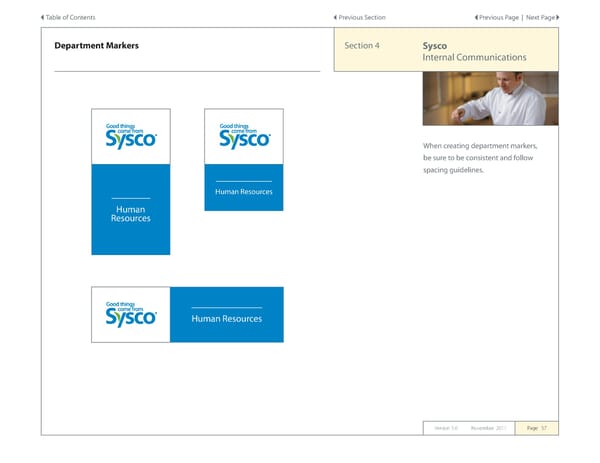Viewport: 600px width, 463px height.
Task: Select the Section 4 tab label
Action: pyautogui.click(x=362, y=46)
